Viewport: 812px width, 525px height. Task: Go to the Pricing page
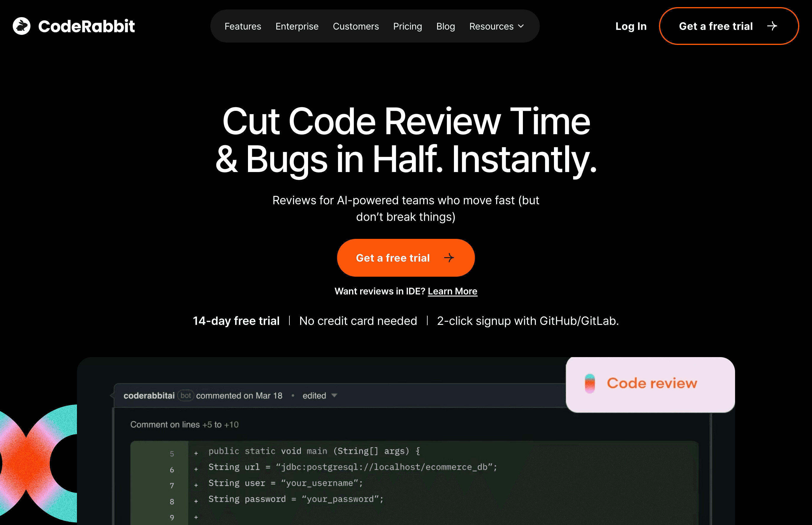pyautogui.click(x=407, y=26)
